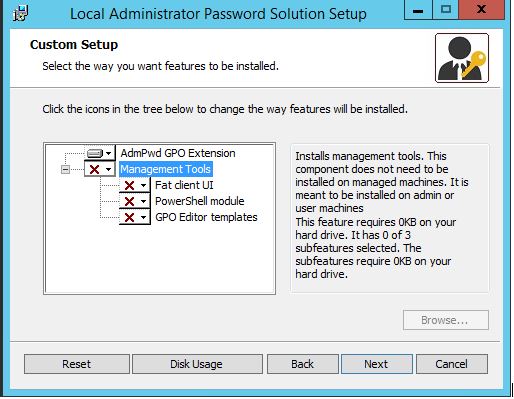514x399 pixels.
Task: Minimize the setup window
Action: [x=418, y=10]
